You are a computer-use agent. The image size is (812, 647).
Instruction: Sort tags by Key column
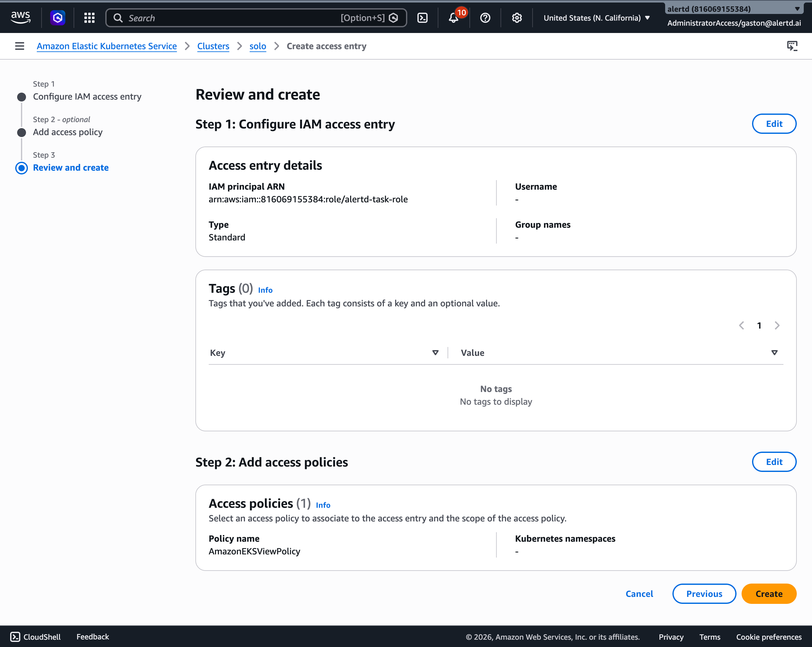[435, 352]
